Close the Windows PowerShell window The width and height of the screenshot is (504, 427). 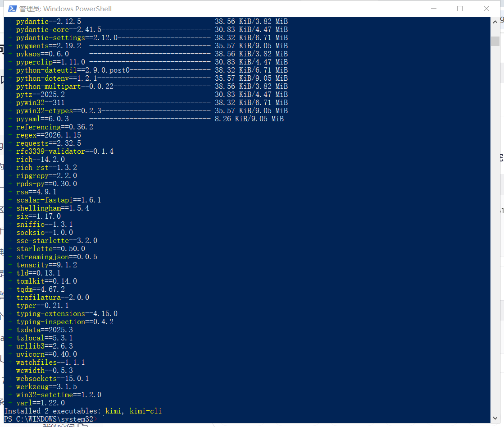(486, 9)
